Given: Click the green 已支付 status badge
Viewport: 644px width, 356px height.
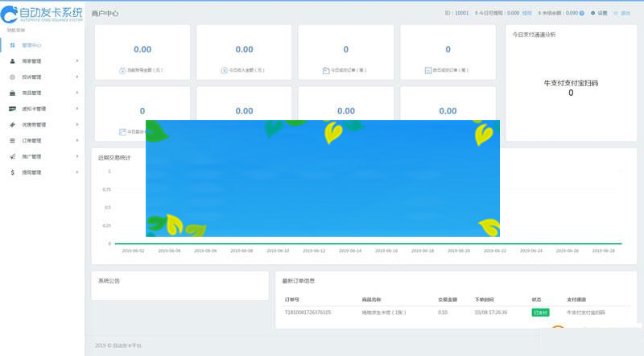Looking at the screenshot, I should click(540, 312).
